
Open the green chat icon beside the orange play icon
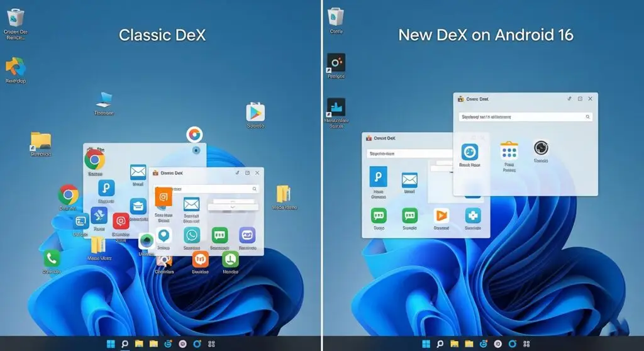(x=409, y=216)
